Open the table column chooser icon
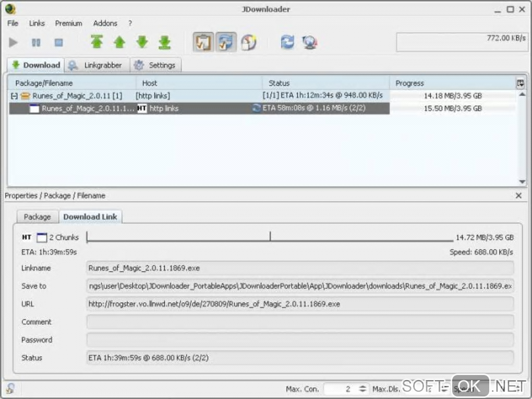Image resolution: width=532 pixels, height=399 pixels. 521,83
